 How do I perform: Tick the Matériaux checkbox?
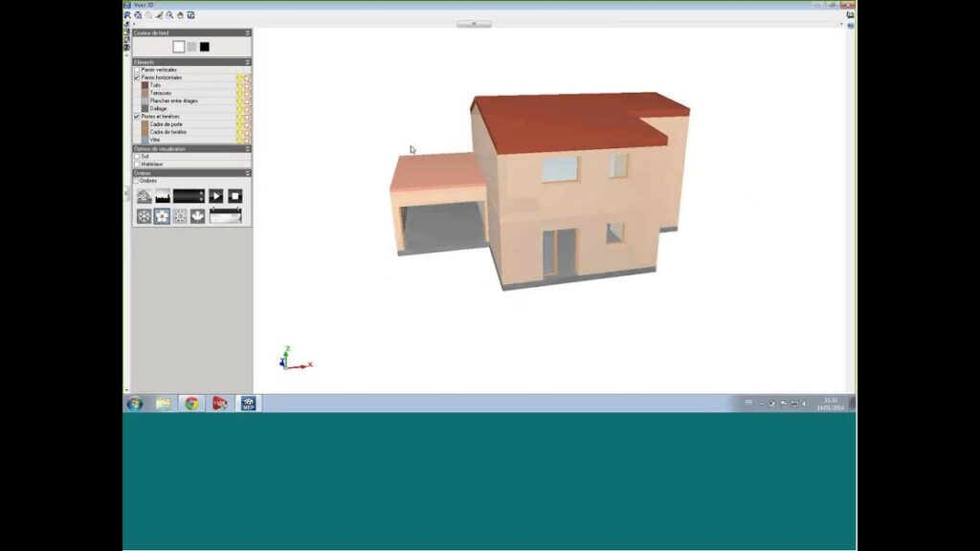tap(137, 164)
